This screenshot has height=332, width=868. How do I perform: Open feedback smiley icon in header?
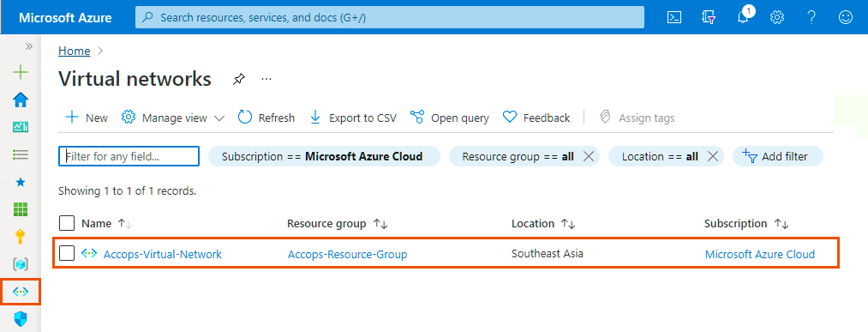pyautogui.click(x=846, y=18)
